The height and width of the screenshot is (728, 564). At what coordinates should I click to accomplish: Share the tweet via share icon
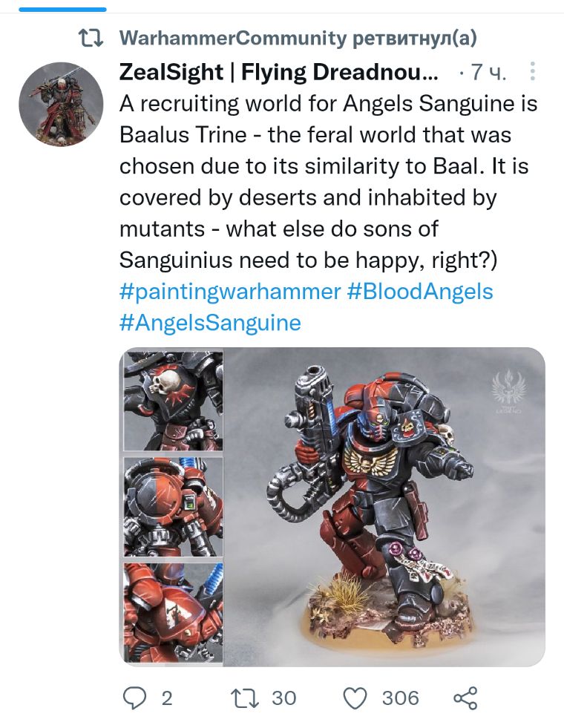(x=465, y=698)
